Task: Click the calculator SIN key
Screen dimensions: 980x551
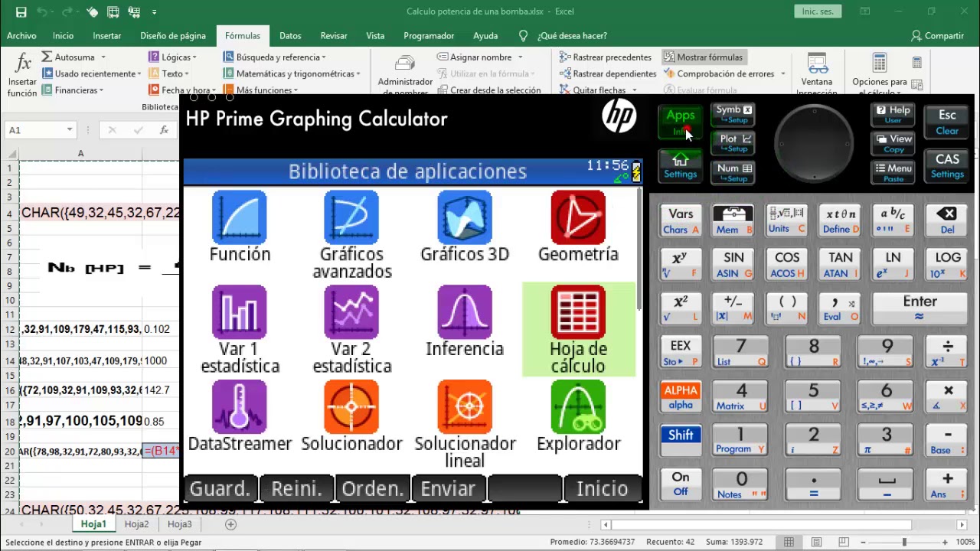Action: click(x=733, y=265)
